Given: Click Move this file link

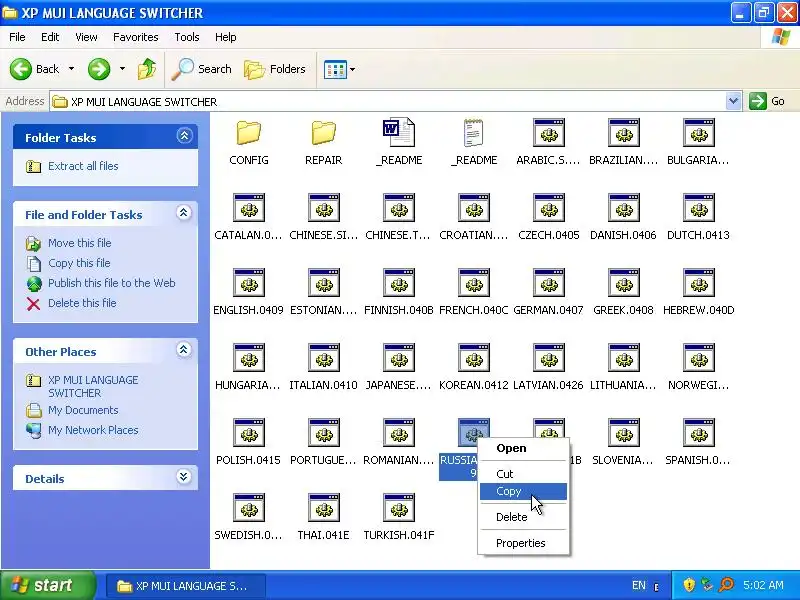Looking at the screenshot, I should (x=80, y=243).
